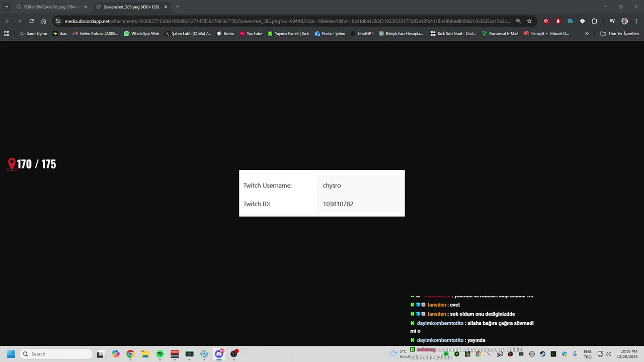Open the apps grid in the bookmarks bar
Image resolution: width=644 pixels, height=362 pixels.
tap(7, 34)
